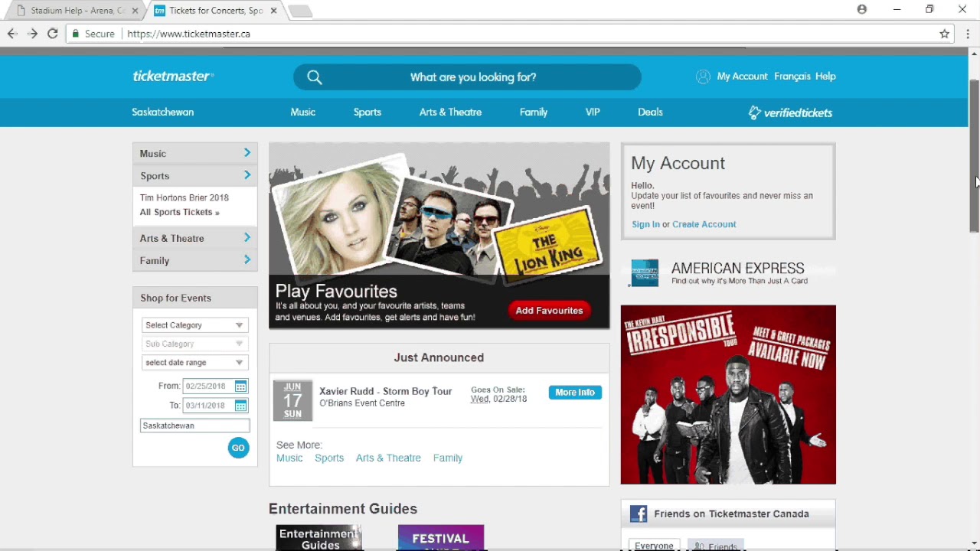The image size is (980, 551).
Task: Click the What are you looking for search box
Action: coord(467,77)
